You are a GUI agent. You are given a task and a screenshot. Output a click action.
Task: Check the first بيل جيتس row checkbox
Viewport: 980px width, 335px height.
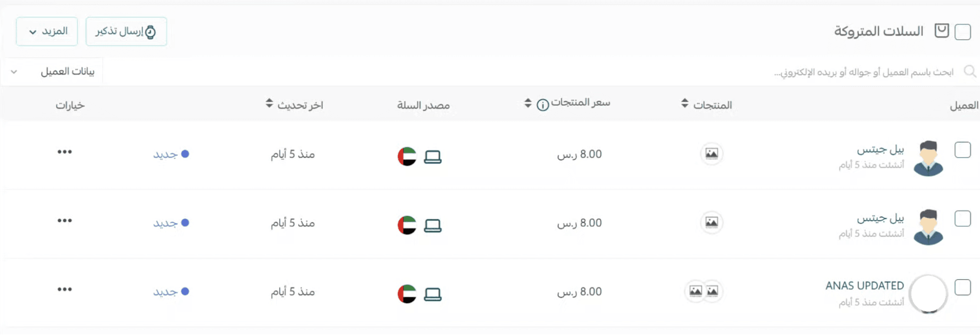[x=962, y=150]
